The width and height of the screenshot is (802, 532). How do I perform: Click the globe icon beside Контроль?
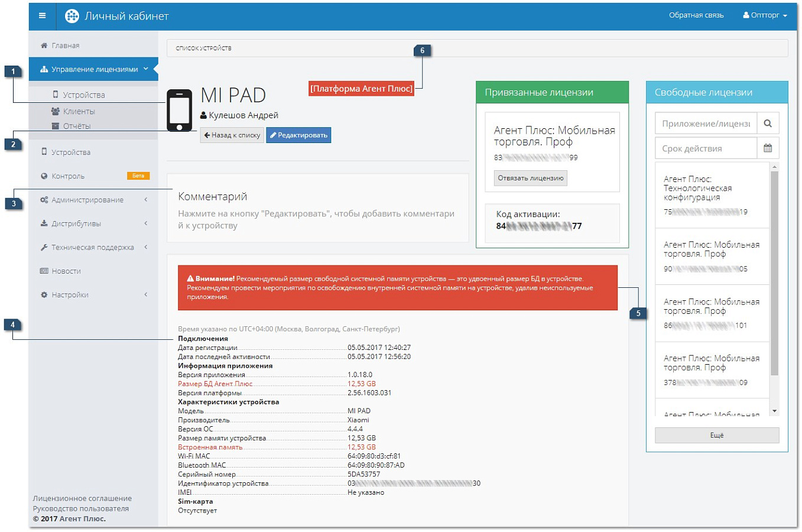[44, 176]
